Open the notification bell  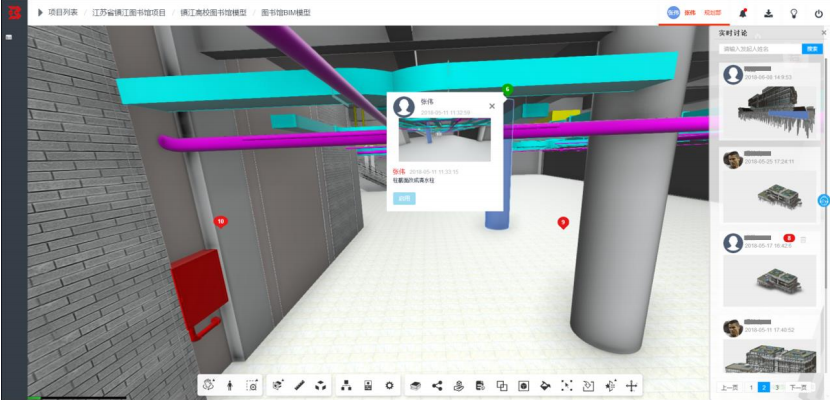click(743, 13)
